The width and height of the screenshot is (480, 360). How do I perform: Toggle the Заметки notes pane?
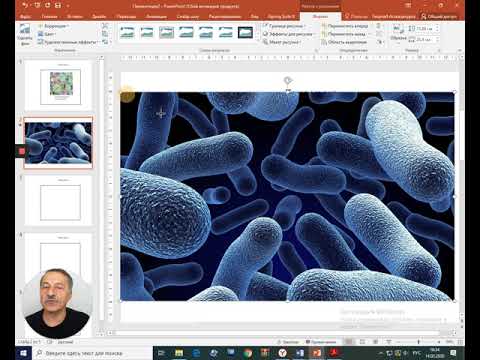288,342
